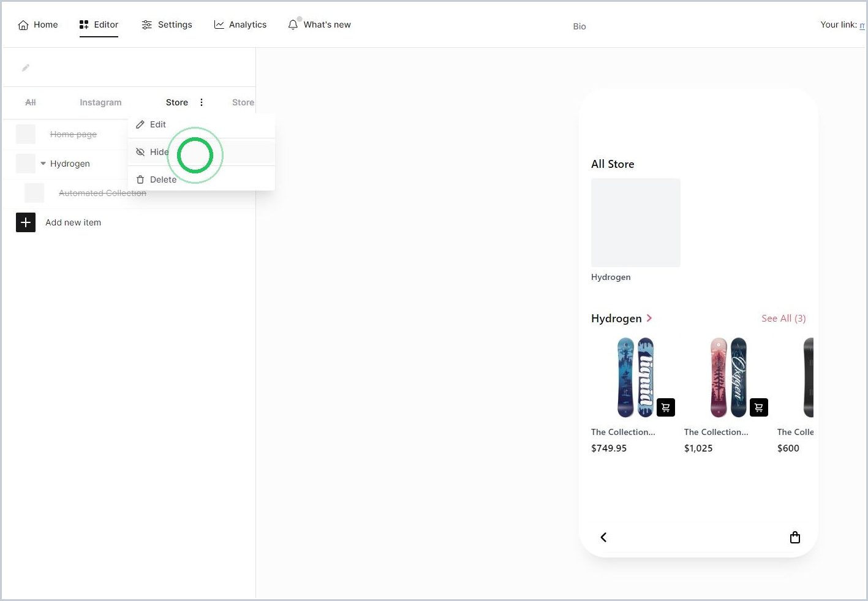Image resolution: width=868 pixels, height=601 pixels.
Task: Click the Home page row thumbnail placeholder
Action: (26, 134)
